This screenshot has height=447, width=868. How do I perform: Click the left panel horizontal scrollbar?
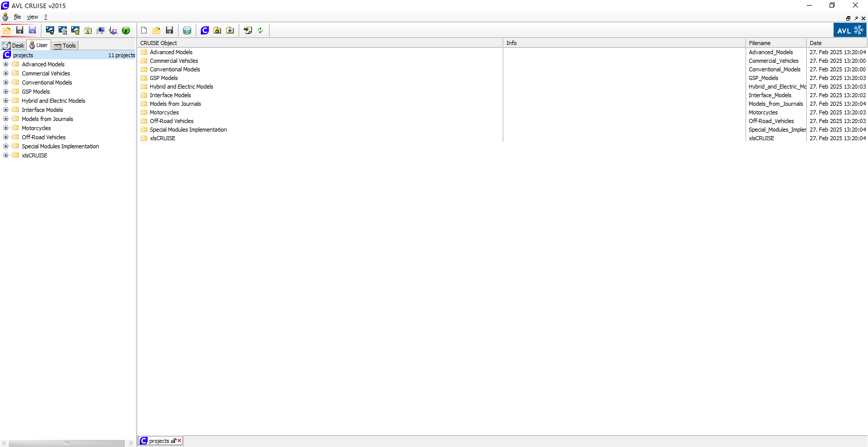(x=66, y=443)
